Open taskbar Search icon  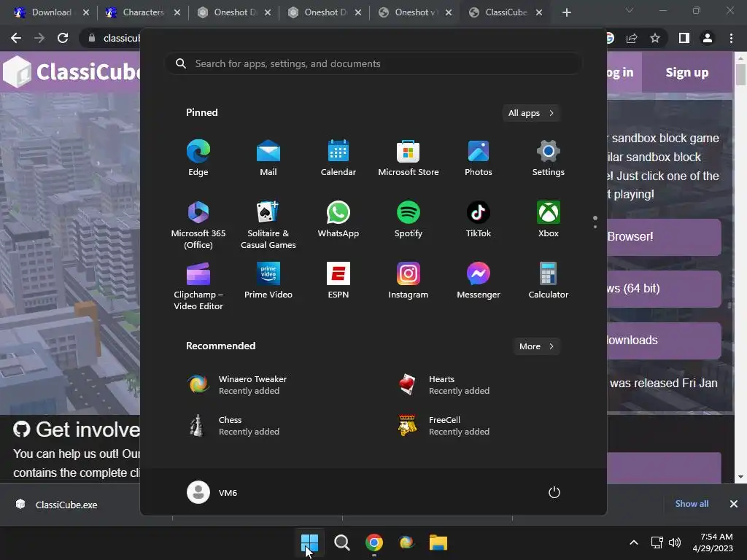click(x=341, y=542)
